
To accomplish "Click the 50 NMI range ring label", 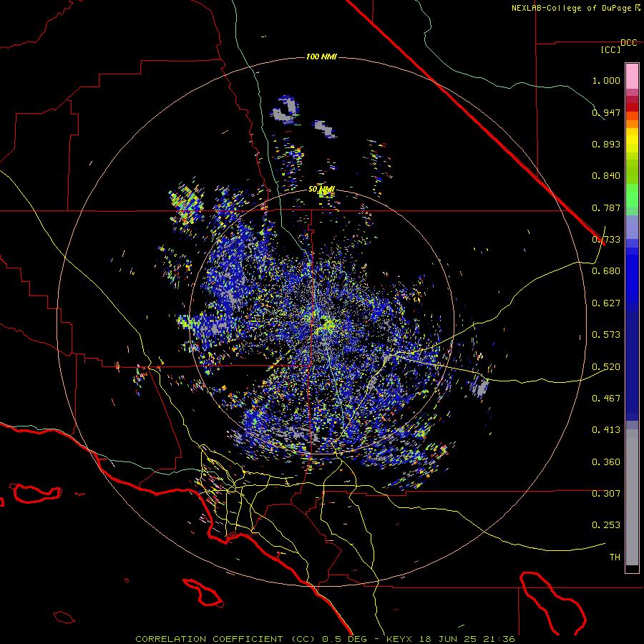I will (x=321, y=190).
